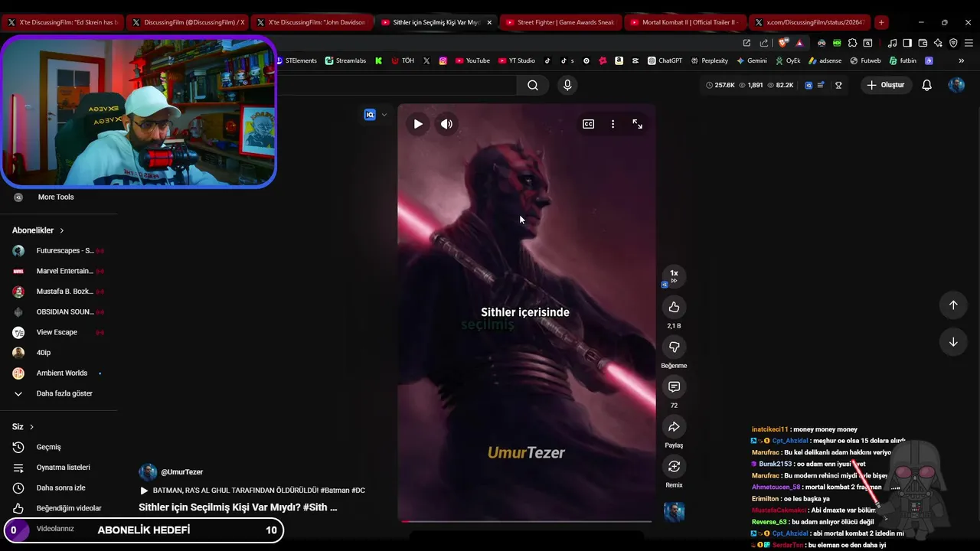Open Futweb bookmark
Image resolution: width=980 pixels, height=551 pixels.
(x=865, y=60)
